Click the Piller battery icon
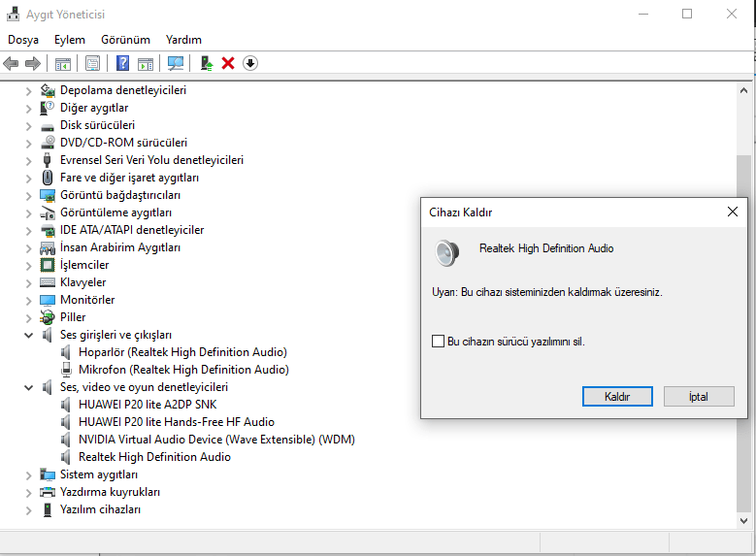Viewport: 756px width, 556px height. point(48,317)
